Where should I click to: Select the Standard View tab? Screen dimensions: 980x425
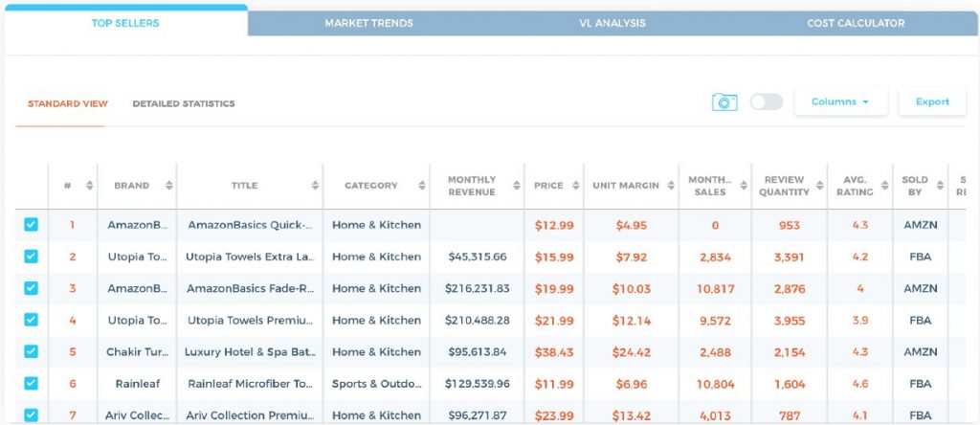(68, 103)
